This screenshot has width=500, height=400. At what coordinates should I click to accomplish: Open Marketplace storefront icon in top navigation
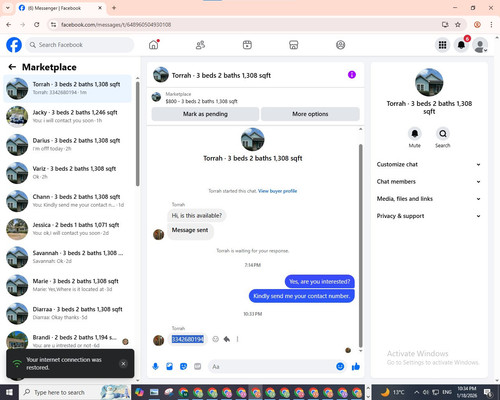click(x=294, y=45)
